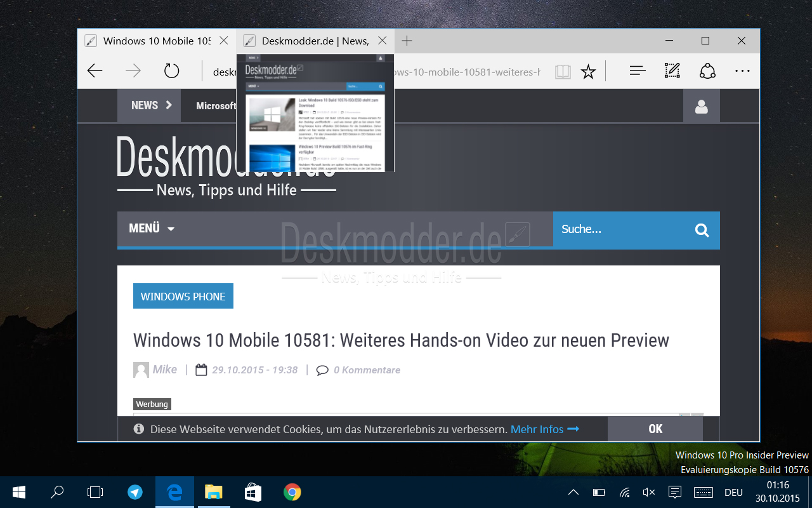Click the article date 29.10.2015 - 19:38
This screenshot has width=812, height=508.
tap(254, 370)
